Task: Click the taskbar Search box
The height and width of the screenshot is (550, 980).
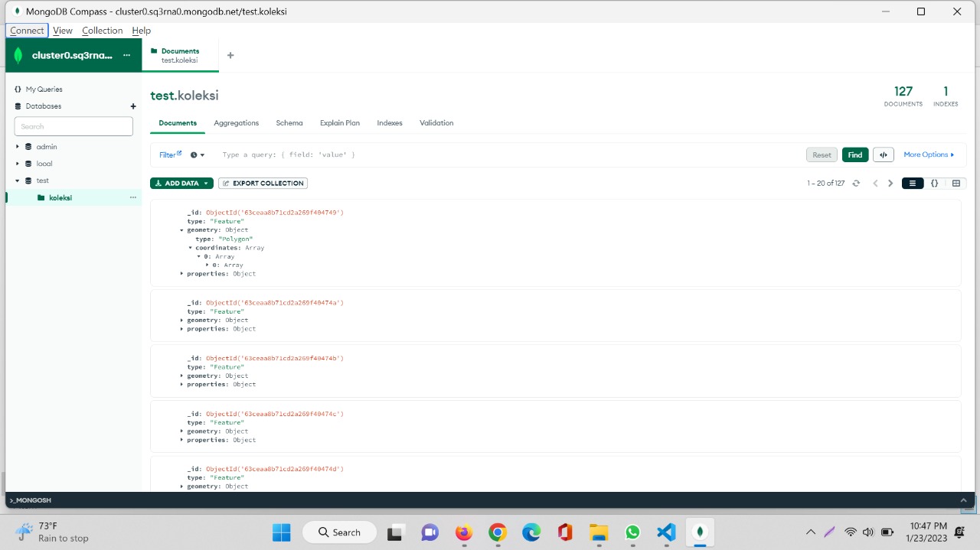Action: pyautogui.click(x=339, y=532)
